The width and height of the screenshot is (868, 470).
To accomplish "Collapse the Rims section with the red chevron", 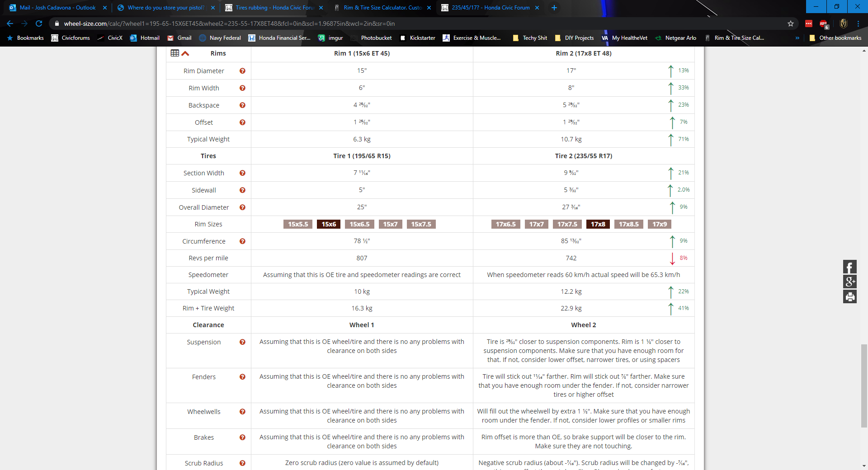I will pyautogui.click(x=185, y=53).
